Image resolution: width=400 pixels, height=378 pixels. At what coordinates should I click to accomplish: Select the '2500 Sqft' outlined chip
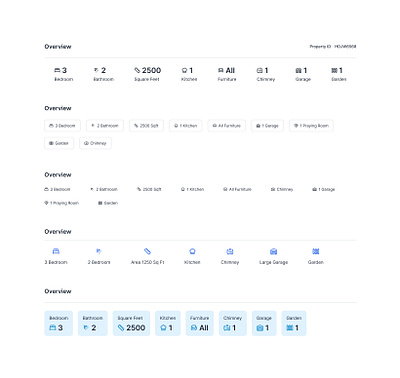click(x=146, y=126)
